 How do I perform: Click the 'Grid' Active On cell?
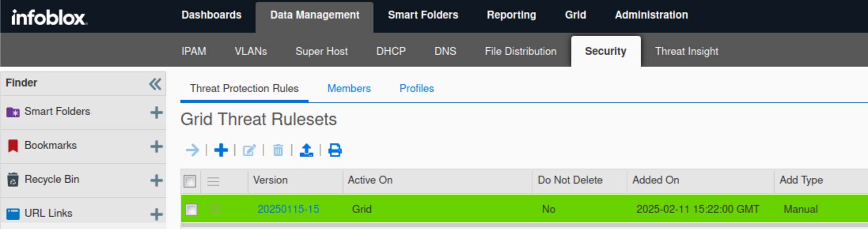[362, 209]
